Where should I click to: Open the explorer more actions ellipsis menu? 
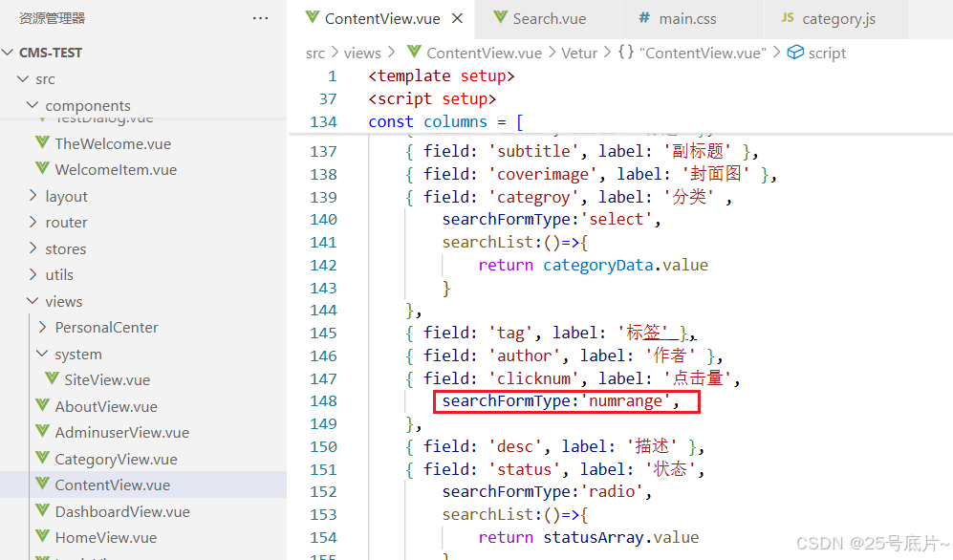coord(260,18)
